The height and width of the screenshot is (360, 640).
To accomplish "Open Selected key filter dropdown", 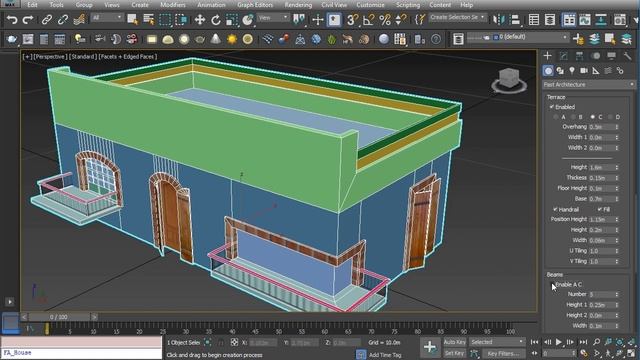I will [497, 342].
